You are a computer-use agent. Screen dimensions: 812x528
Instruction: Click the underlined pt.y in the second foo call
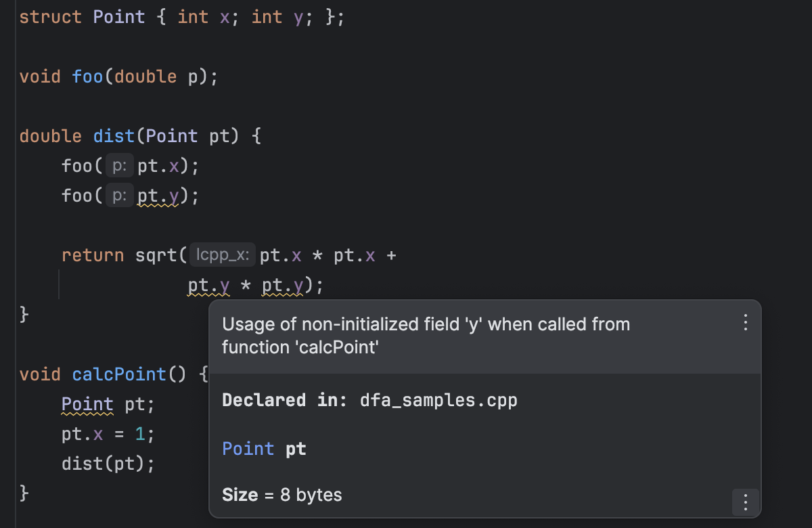(x=158, y=196)
